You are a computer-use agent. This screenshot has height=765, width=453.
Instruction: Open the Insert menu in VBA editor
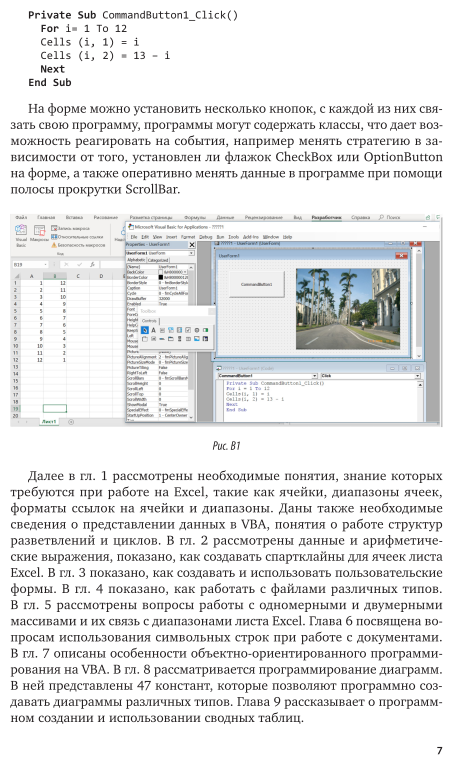tap(172, 237)
